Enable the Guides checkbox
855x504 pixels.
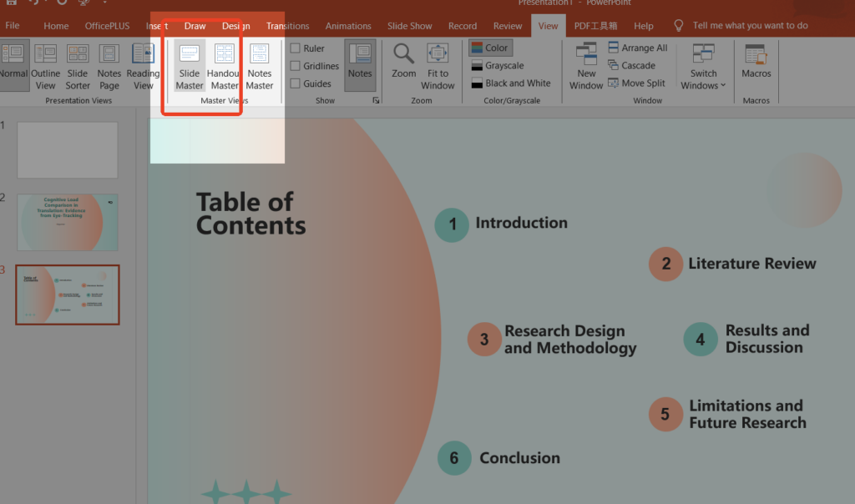pos(296,83)
